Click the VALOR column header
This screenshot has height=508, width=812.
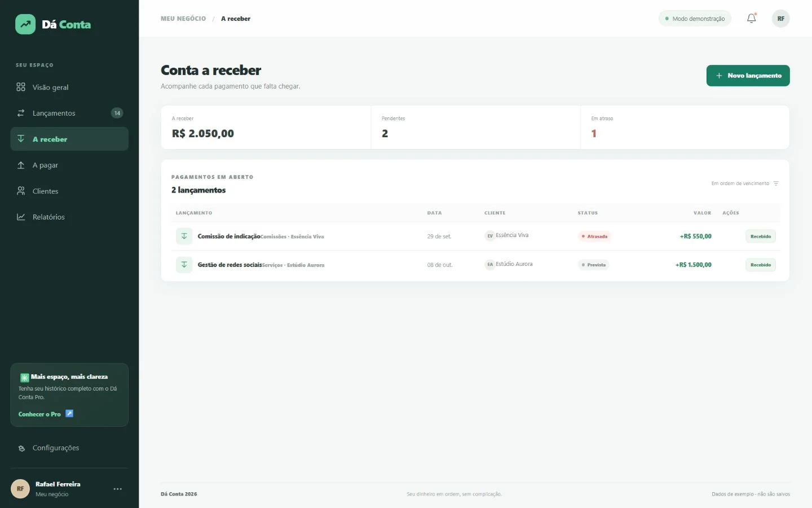pyautogui.click(x=702, y=213)
